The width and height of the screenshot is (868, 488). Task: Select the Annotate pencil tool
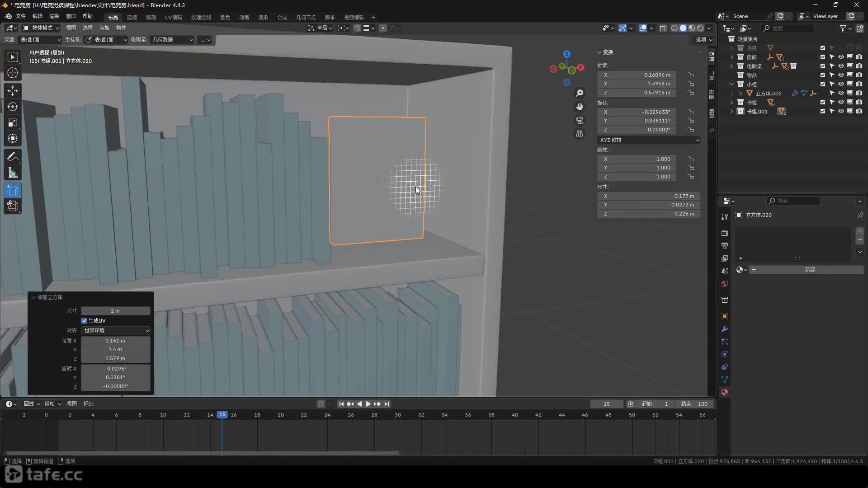click(x=13, y=157)
